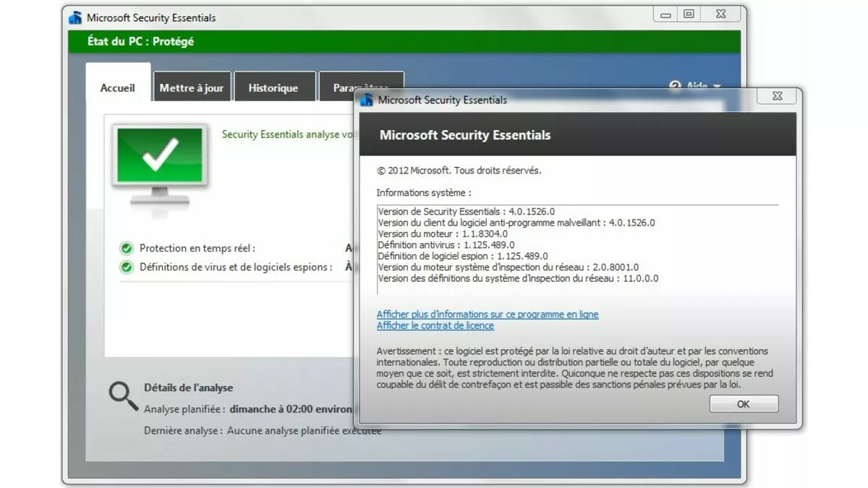Viewport: 868px width, 488px height.
Task: Expand the Détails de l'analyse section
Action: [188, 388]
